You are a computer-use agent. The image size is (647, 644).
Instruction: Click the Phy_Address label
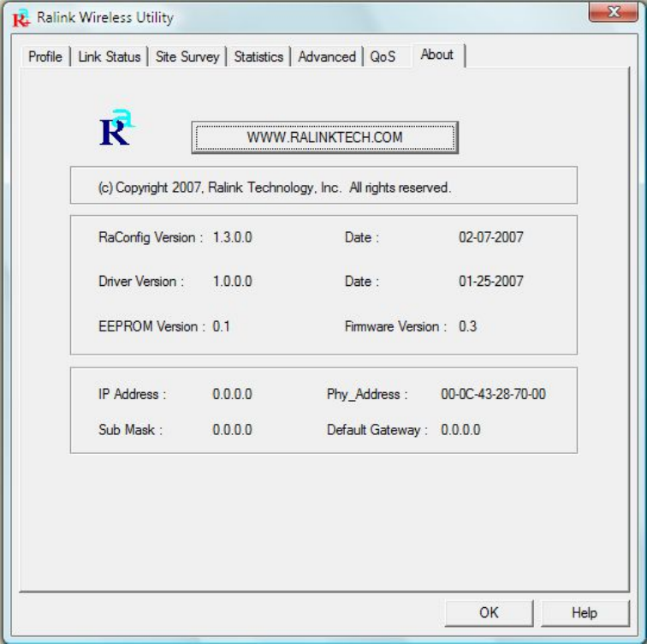pos(367,394)
